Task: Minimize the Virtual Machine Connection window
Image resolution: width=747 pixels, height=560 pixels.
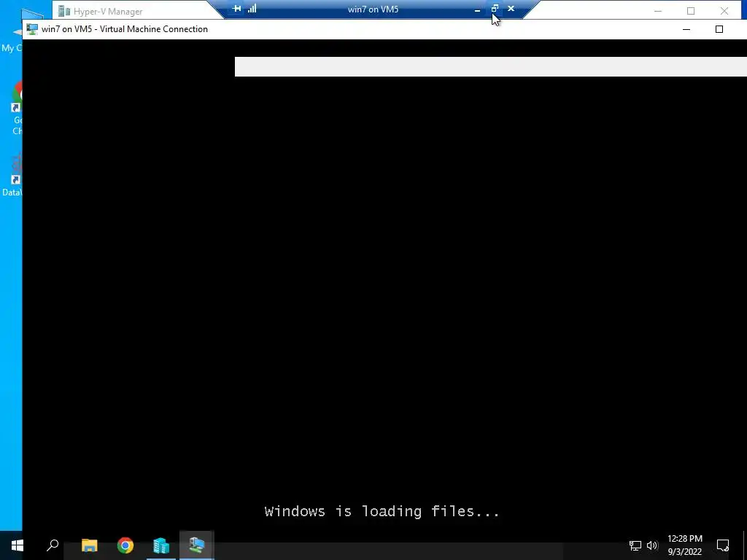Action: 686,29
